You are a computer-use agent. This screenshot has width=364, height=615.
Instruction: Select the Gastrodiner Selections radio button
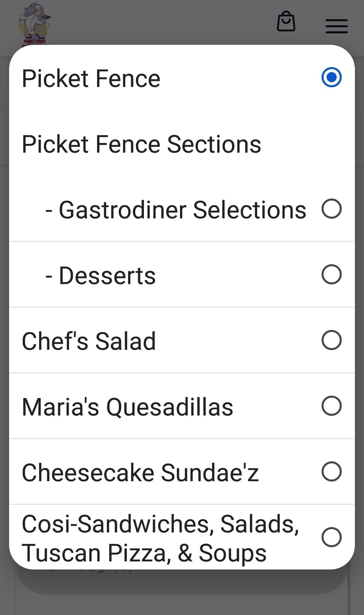click(331, 209)
